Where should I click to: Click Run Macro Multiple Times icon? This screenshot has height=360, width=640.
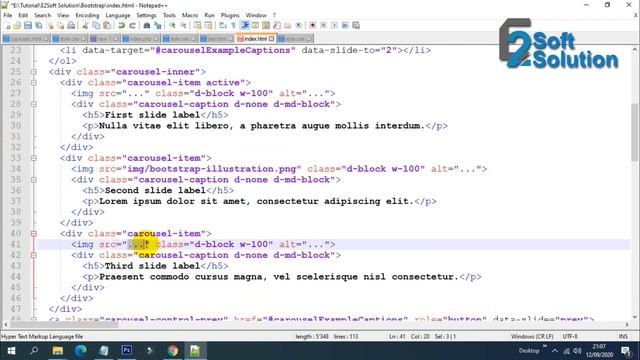[345, 25]
